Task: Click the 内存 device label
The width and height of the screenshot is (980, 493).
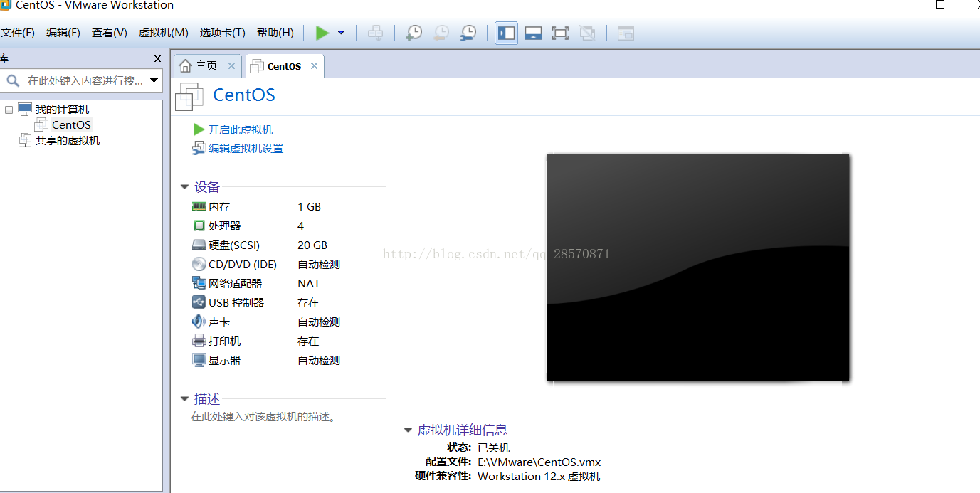Action: [219, 206]
